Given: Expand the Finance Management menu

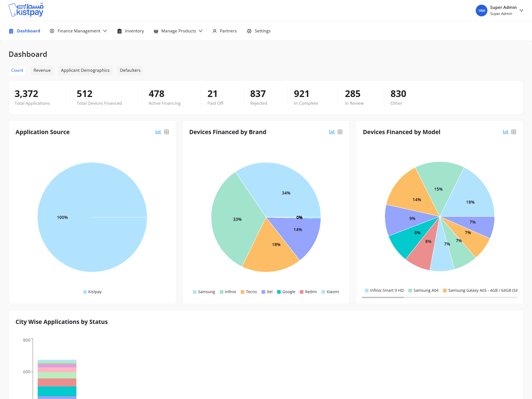Looking at the screenshot, I should [x=78, y=31].
